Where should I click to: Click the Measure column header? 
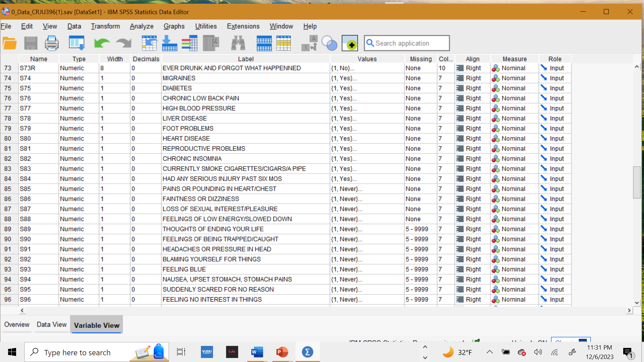tap(515, 59)
